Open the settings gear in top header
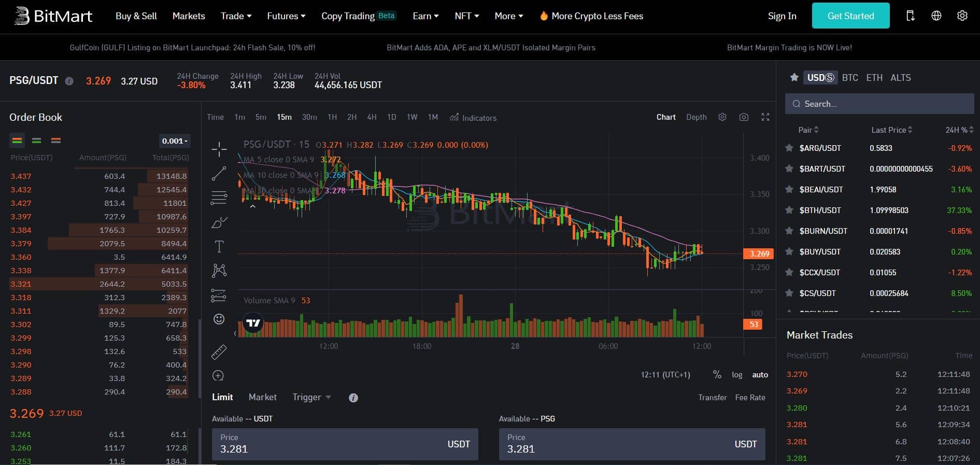 (x=962, y=16)
